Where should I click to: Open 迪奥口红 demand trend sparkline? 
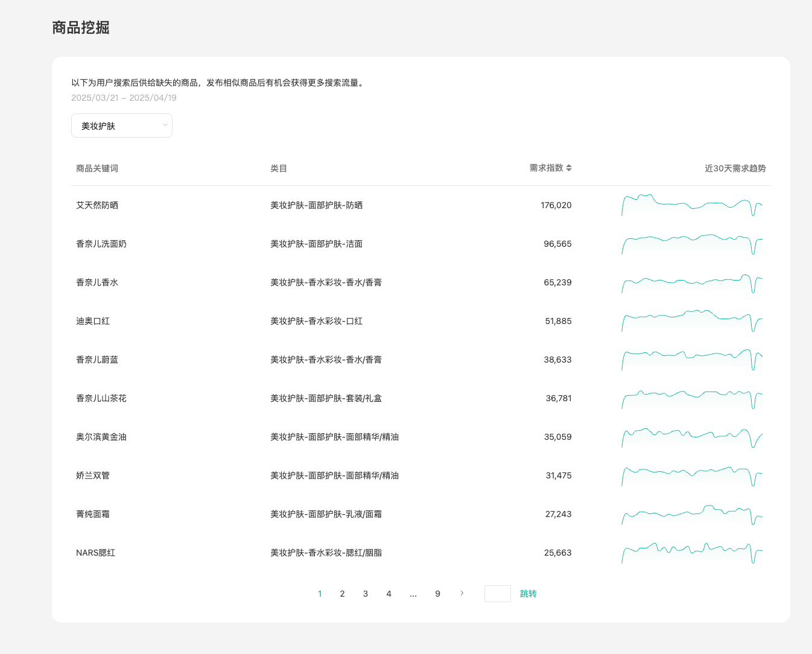(692, 321)
